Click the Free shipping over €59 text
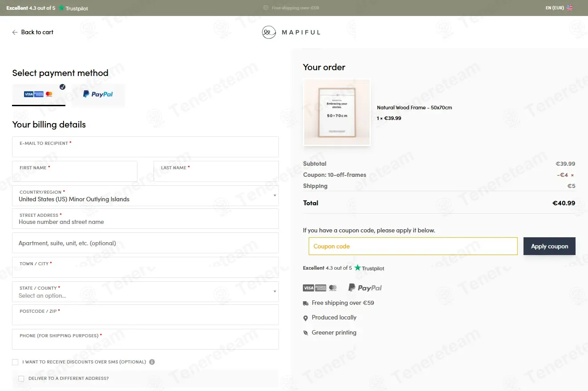Image resolution: width=588 pixels, height=391 pixels. 343,303
